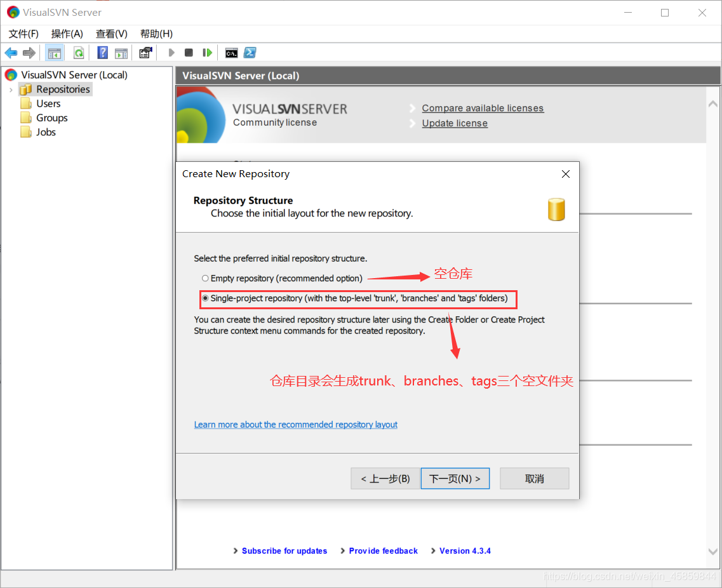Click the 下一页(N) next button
This screenshot has width=722, height=588.
pos(455,479)
